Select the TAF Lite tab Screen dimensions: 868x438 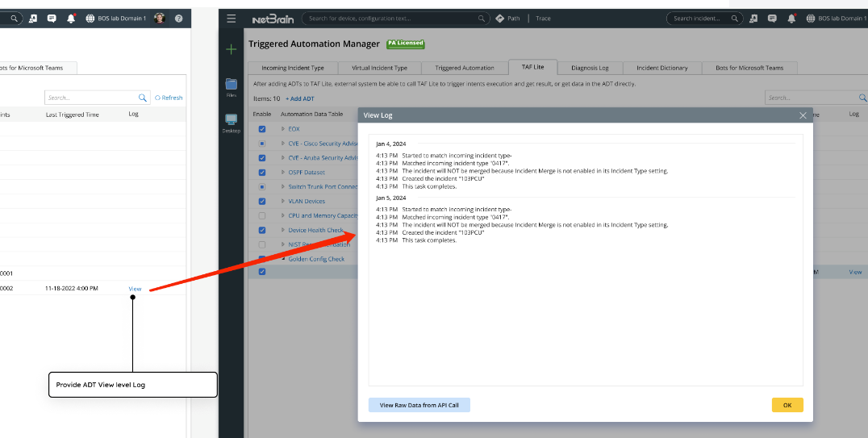click(532, 67)
